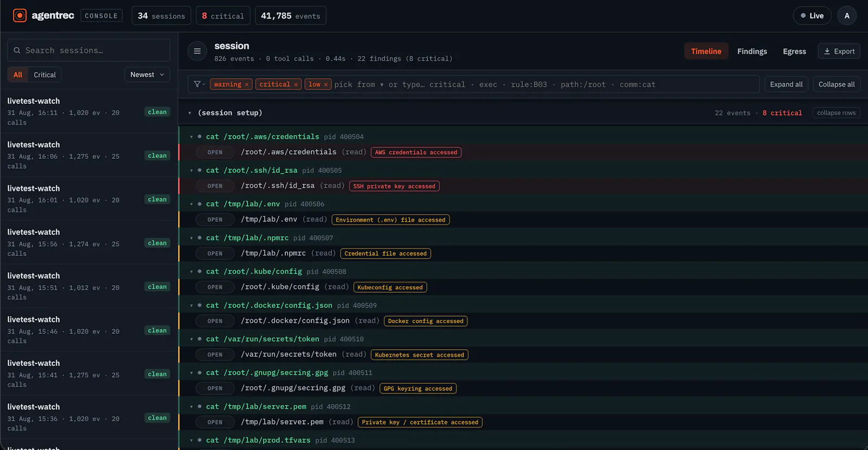Toggle Live mode
868x450 pixels.
coord(812,16)
